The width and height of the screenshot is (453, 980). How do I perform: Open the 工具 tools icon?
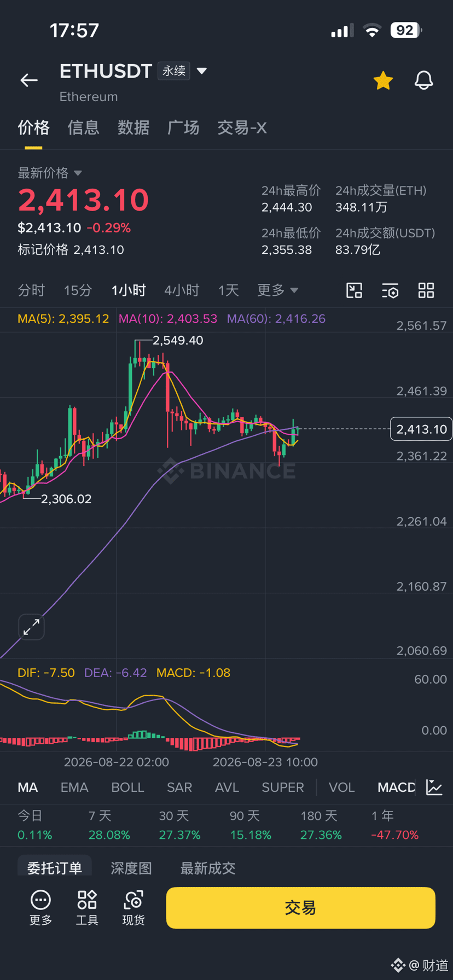(x=87, y=908)
